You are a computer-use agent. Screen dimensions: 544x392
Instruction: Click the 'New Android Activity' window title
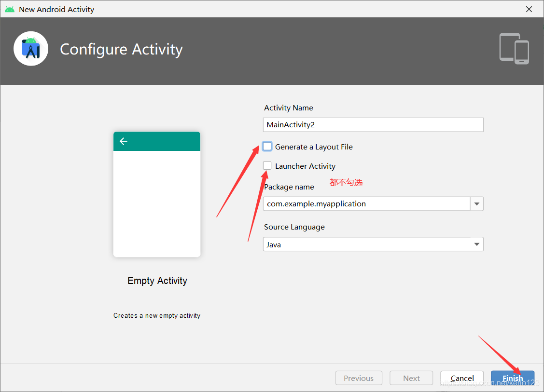pos(56,9)
